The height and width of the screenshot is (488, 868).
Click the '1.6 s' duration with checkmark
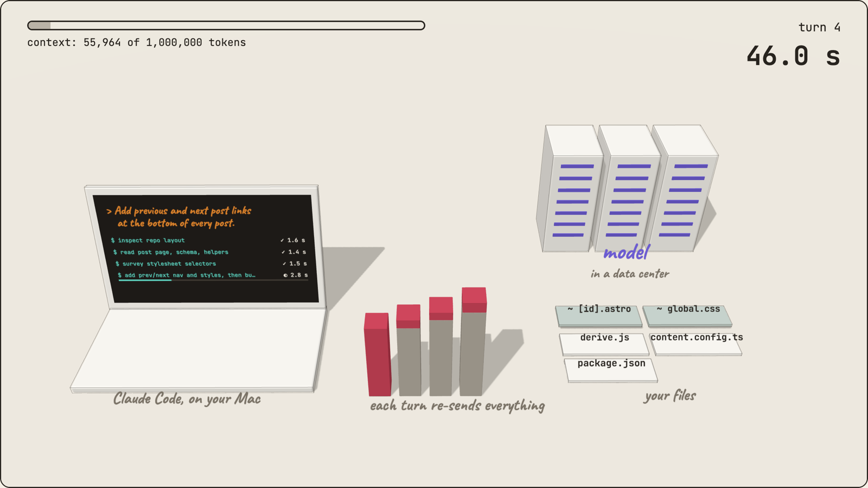coord(293,240)
